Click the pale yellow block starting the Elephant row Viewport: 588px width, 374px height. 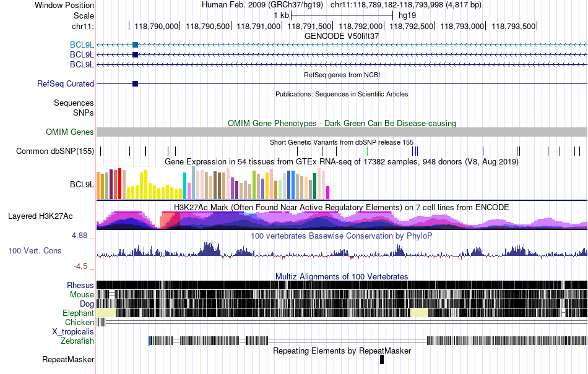[x=106, y=313]
